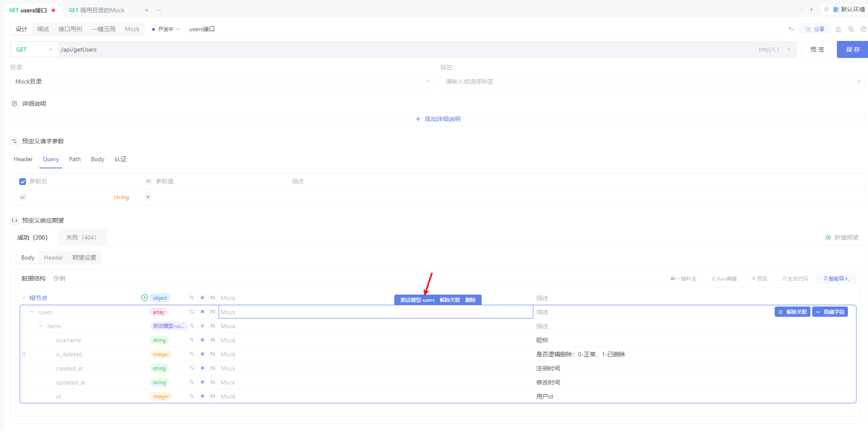868x431 pixels.
Task: Click 隐藏字段 hide fields button
Action: click(x=830, y=312)
